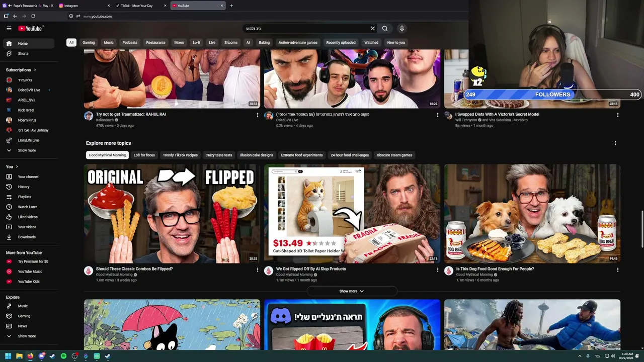
Task: Open Discord from the taskbar
Action: [x=41, y=356]
